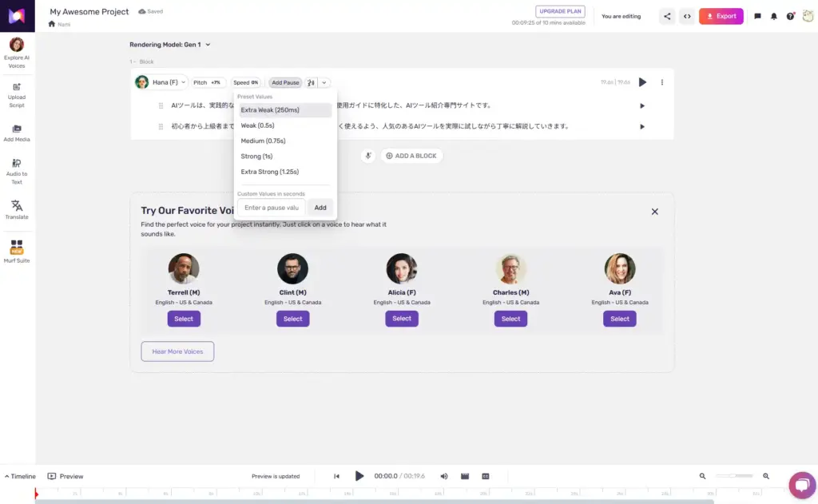818x504 pixels.
Task: Close the Try Our Favorite Voices panel
Action: pyautogui.click(x=655, y=212)
